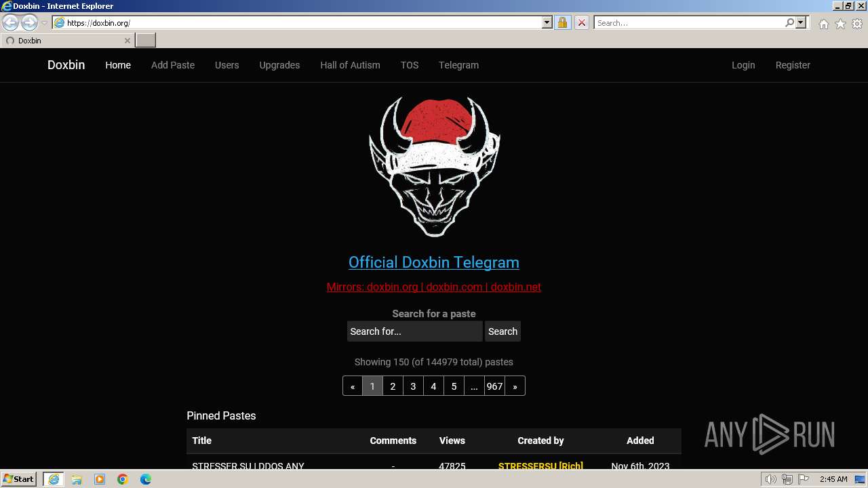The width and height of the screenshot is (868, 488).
Task: Click the browser Forward arrow button
Action: [29, 22]
